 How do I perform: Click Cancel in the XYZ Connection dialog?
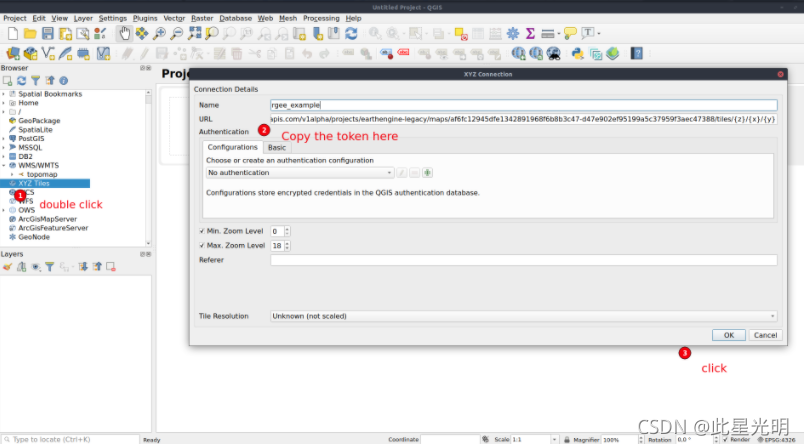(x=766, y=335)
